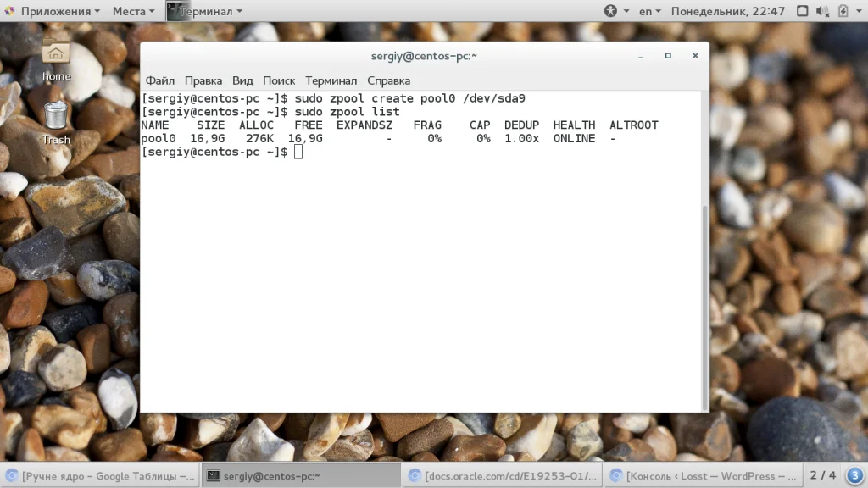Viewport: 868px width, 488px height.
Task: Click the EXPANDSZ column header
Action: pos(364,125)
